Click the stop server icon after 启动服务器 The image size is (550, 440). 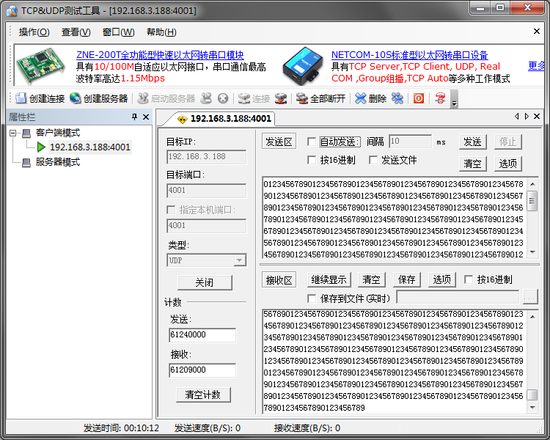click(206, 98)
